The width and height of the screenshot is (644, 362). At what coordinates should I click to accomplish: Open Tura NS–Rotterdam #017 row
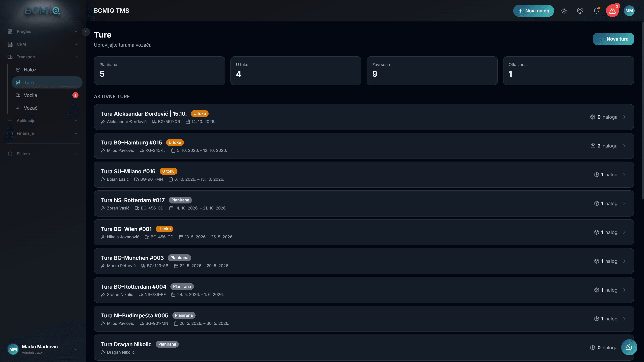(x=364, y=204)
